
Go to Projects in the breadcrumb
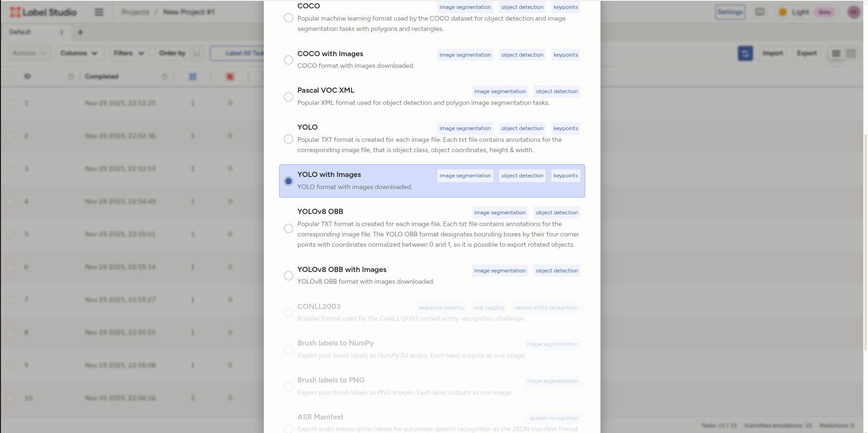coord(136,12)
